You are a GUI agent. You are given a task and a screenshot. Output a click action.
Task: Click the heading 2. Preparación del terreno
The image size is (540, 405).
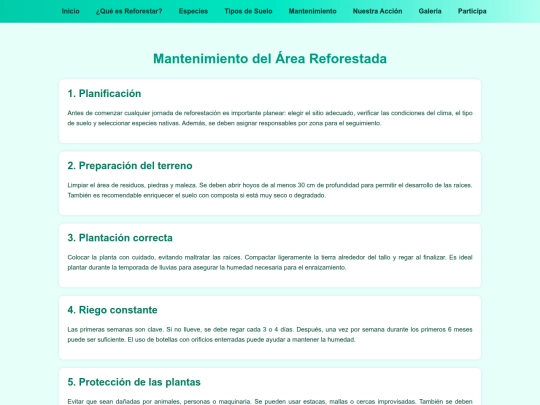click(130, 166)
